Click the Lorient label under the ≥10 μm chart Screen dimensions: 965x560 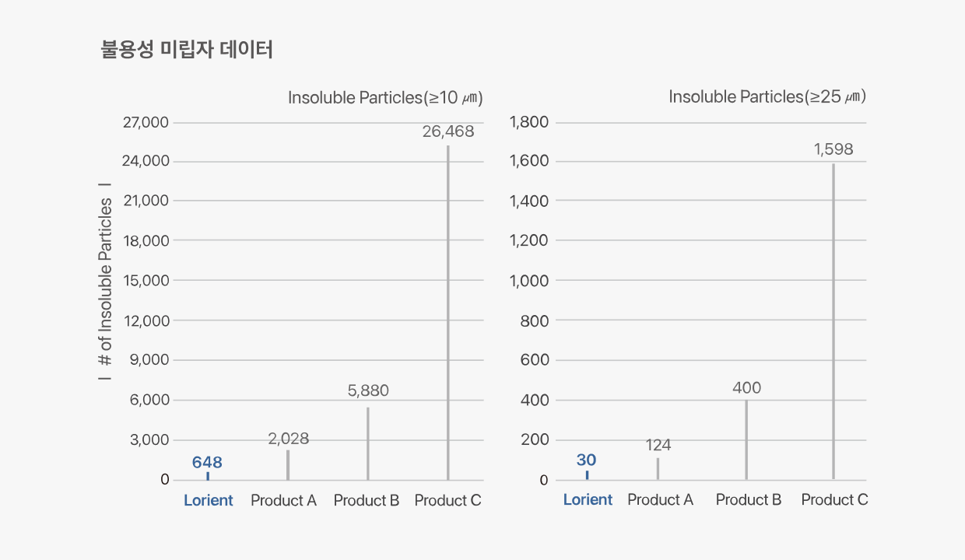(x=208, y=500)
